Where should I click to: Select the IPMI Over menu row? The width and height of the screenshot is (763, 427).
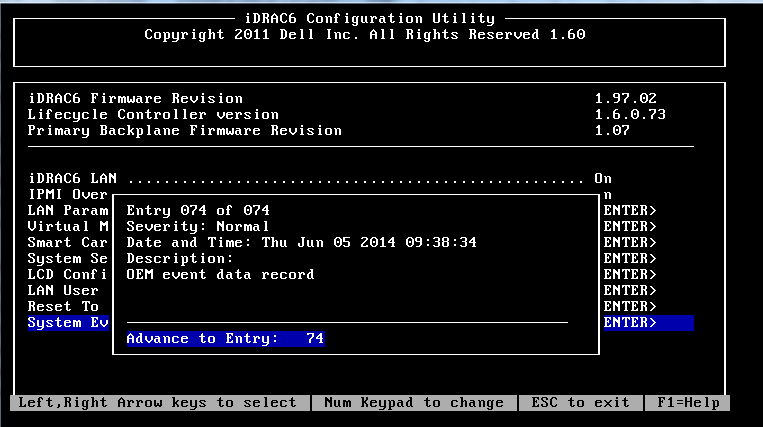[x=68, y=195]
